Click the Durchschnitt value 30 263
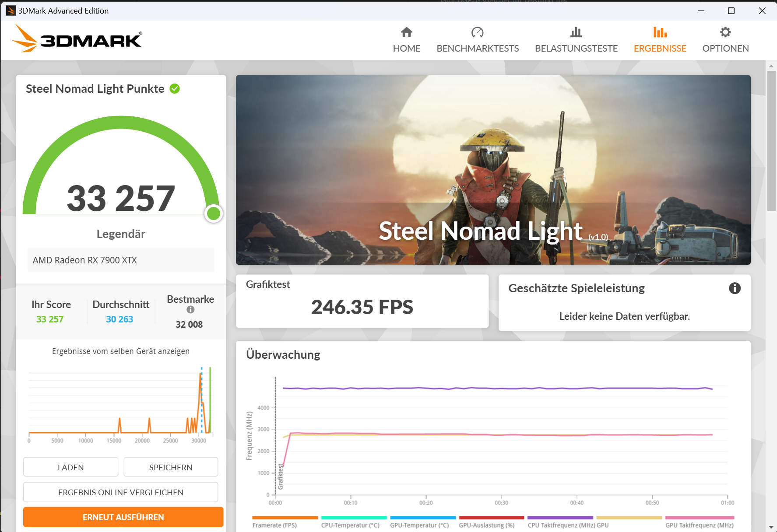 point(120,319)
